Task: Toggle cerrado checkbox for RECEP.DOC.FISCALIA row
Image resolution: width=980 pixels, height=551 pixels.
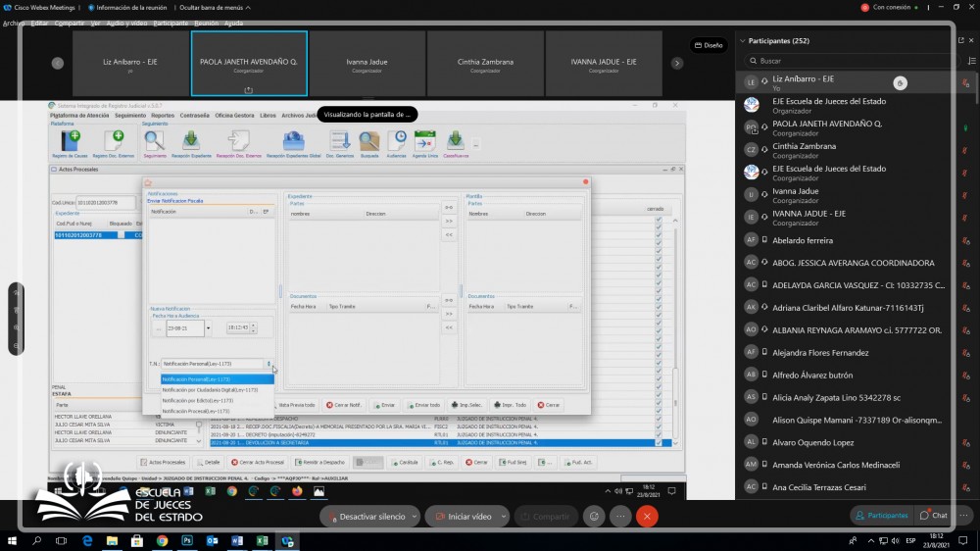Action: point(659,426)
